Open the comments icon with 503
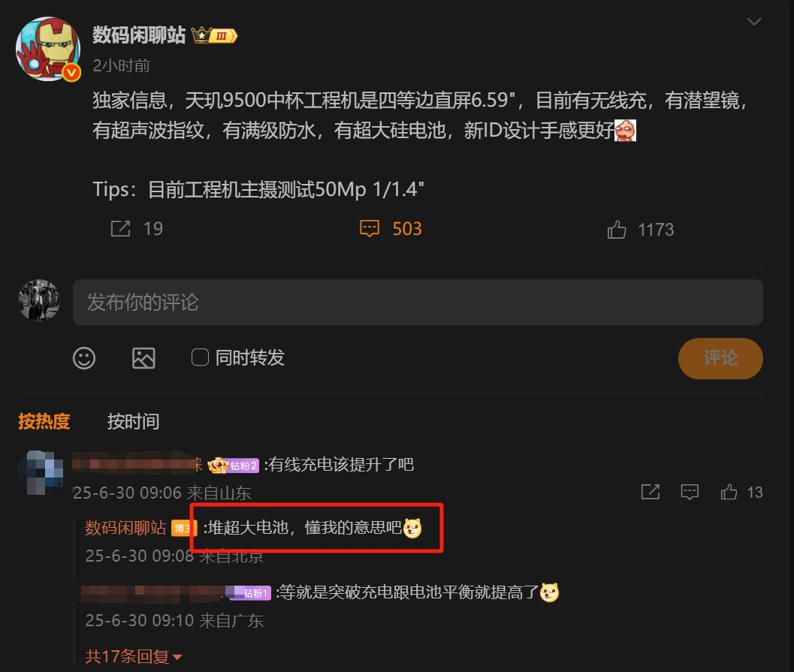The image size is (794, 672). 369,229
